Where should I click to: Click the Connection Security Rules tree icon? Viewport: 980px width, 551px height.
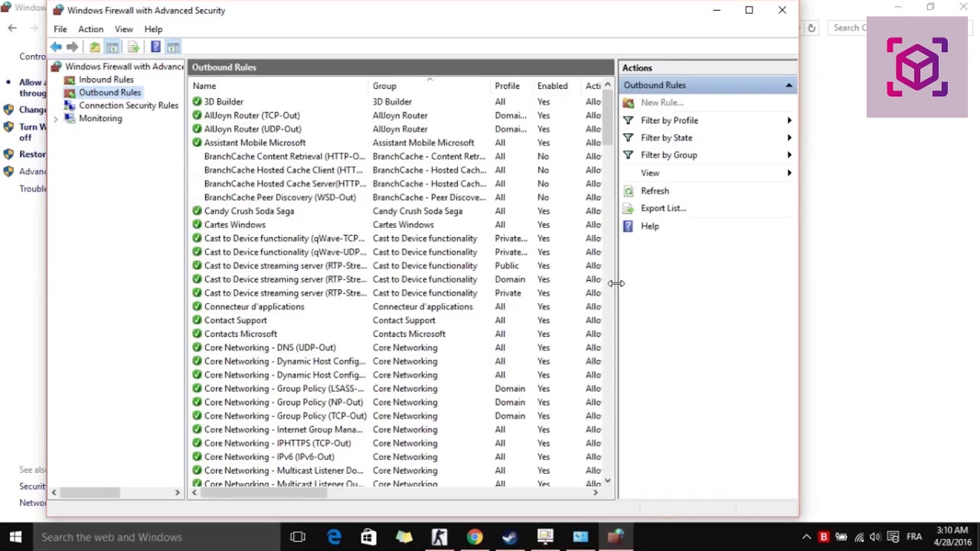[70, 106]
